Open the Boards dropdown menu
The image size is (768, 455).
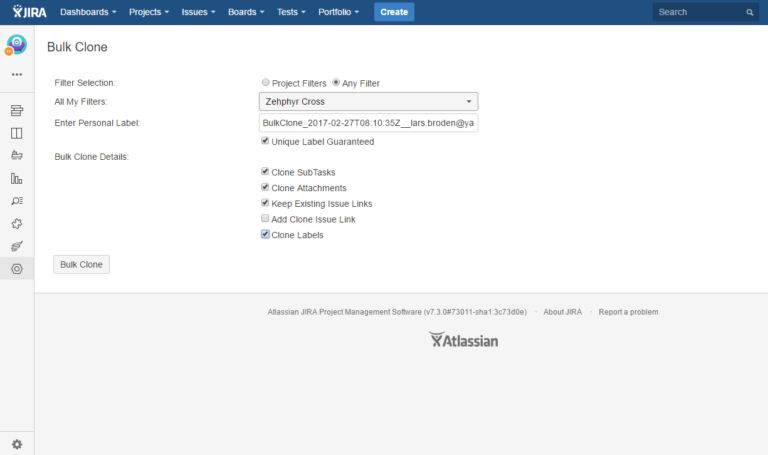[x=246, y=12]
